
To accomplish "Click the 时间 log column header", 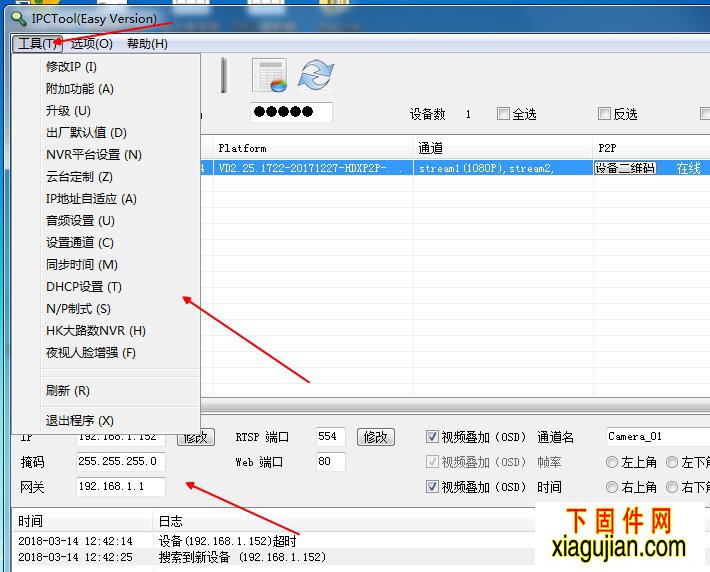I will [82, 521].
